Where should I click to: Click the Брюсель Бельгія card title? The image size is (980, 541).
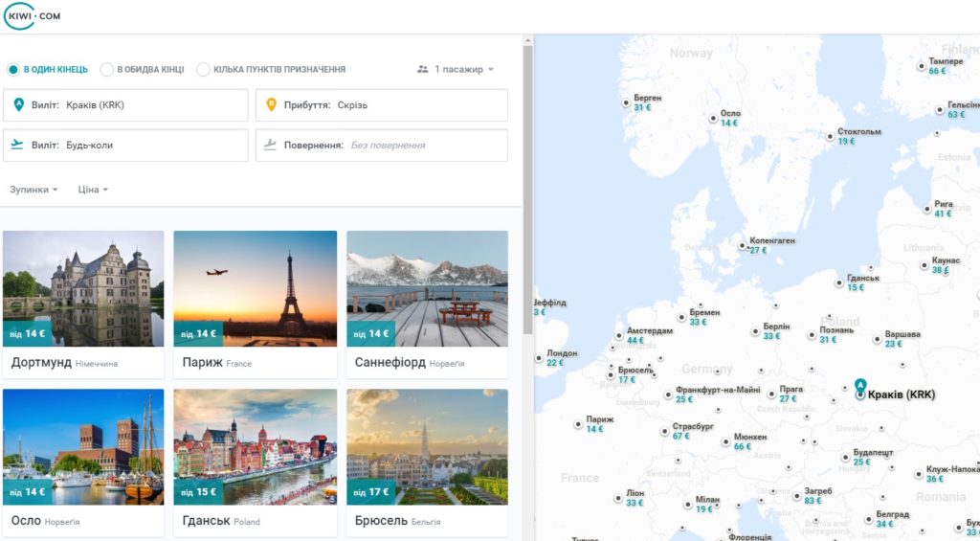pyautogui.click(x=397, y=521)
